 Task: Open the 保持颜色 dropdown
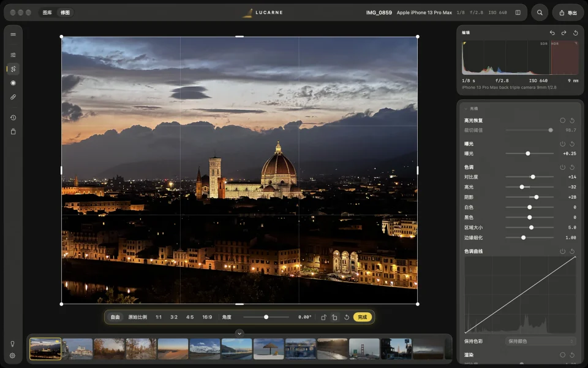point(540,342)
